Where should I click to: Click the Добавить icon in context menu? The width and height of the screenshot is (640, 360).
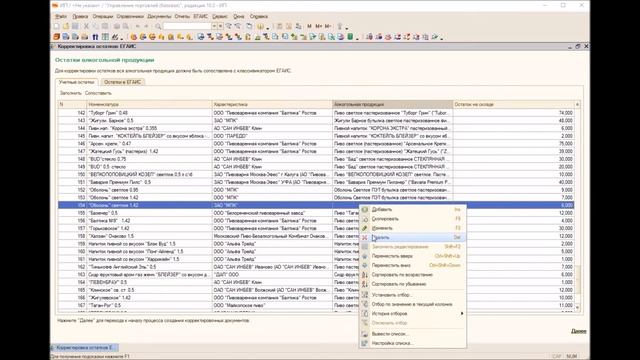[x=365, y=209]
